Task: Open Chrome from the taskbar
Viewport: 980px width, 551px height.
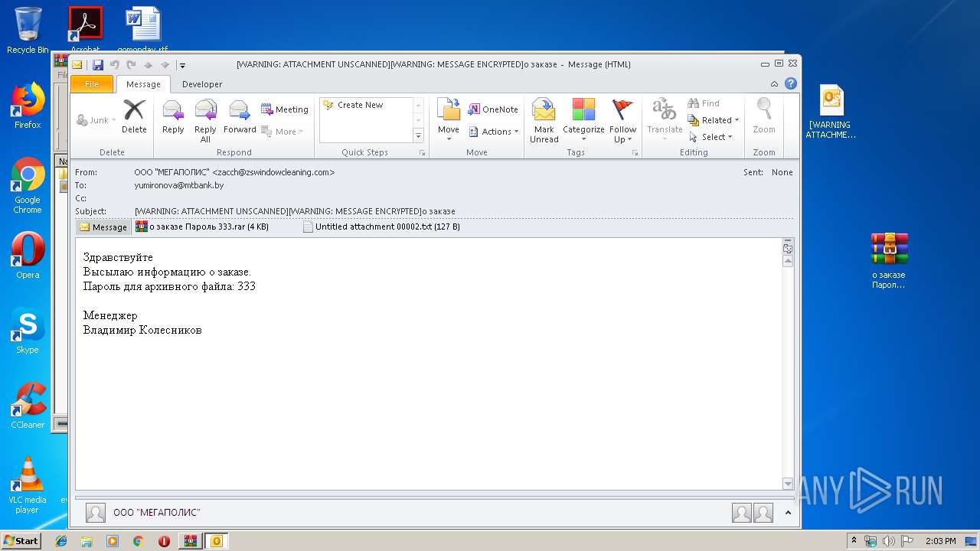Action: pyautogui.click(x=138, y=541)
